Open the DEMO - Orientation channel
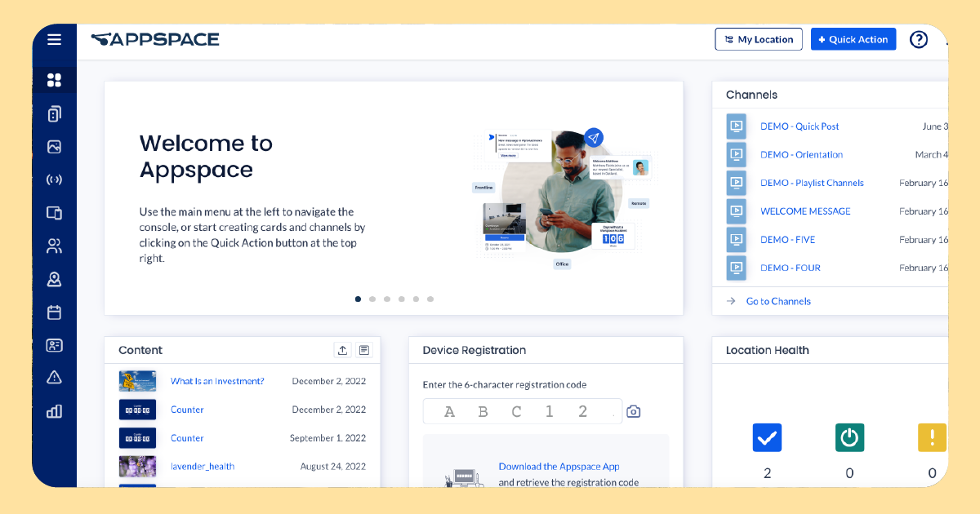 (x=801, y=154)
